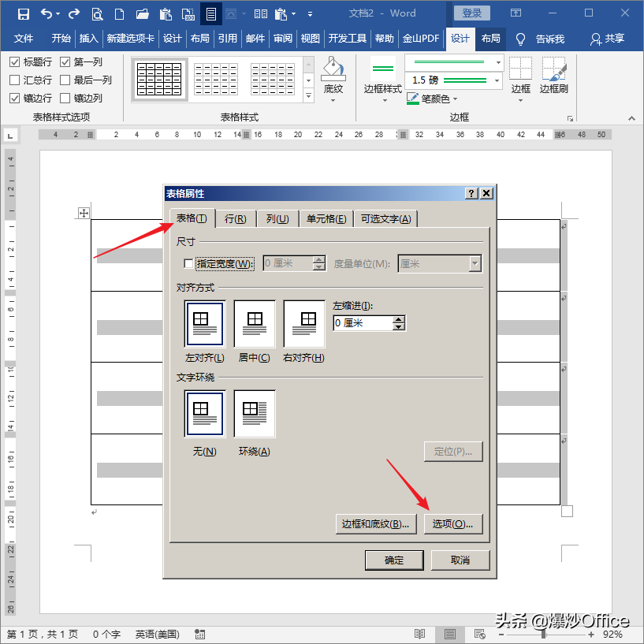644x644 pixels.
Task: Expand the table styles gallery More button
Action: tap(309, 96)
